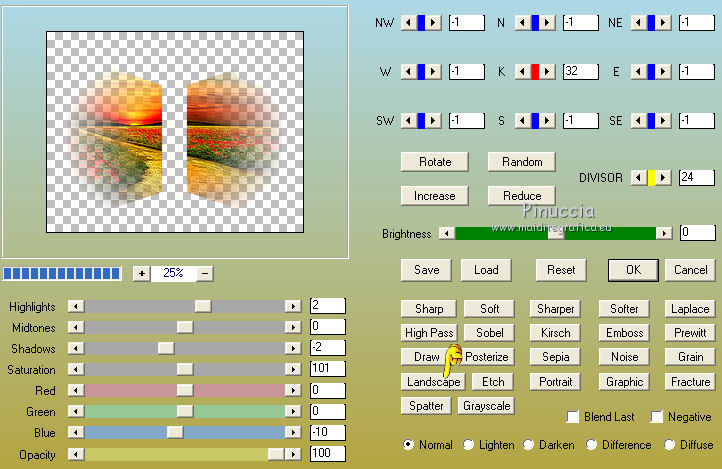
Task: Decrease the SE matrix value arrow
Action: click(x=639, y=121)
